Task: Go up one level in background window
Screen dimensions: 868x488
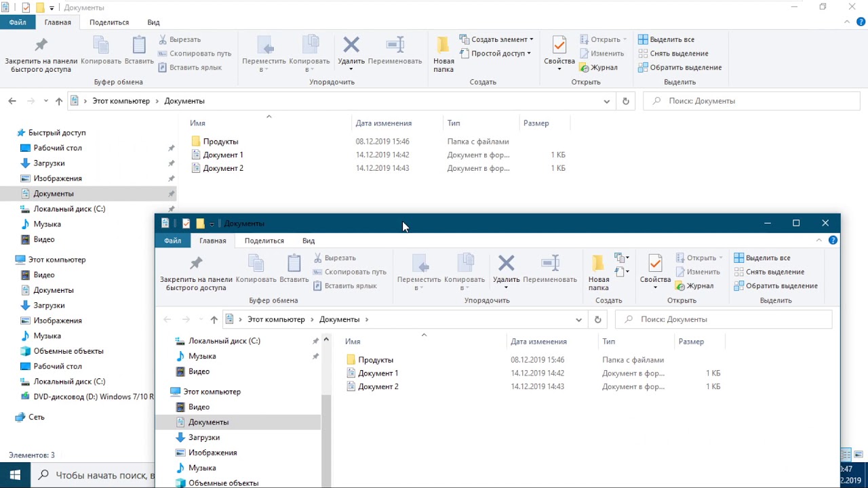Action: 59,101
